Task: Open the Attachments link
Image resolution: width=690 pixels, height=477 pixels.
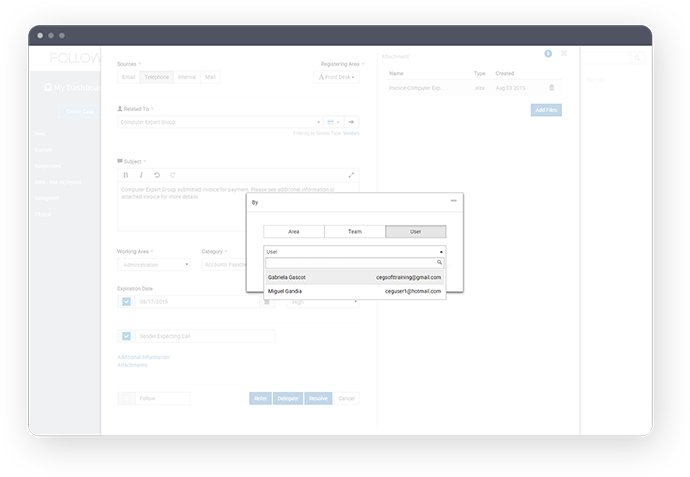Action: 132,365
